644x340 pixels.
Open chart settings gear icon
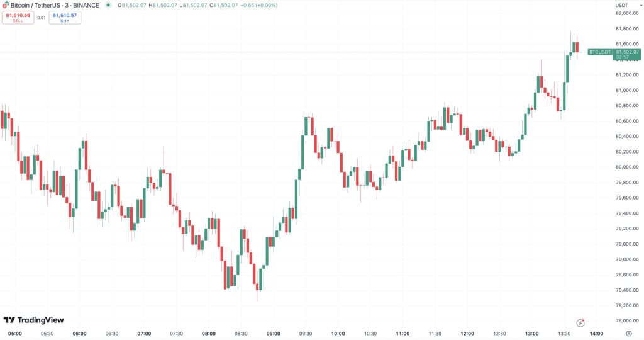[629, 334]
